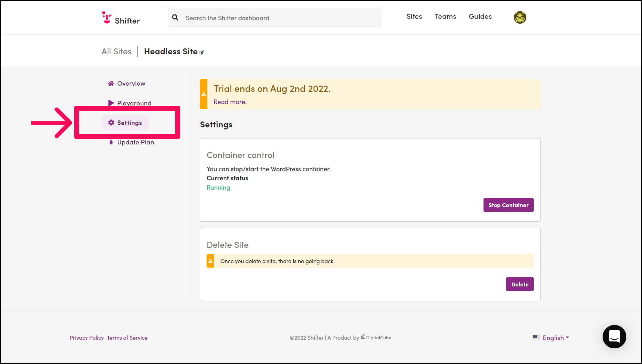The width and height of the screenshot is (642, 364).
Task: Open the Privacy Policy link
Action: coord(86,338)
